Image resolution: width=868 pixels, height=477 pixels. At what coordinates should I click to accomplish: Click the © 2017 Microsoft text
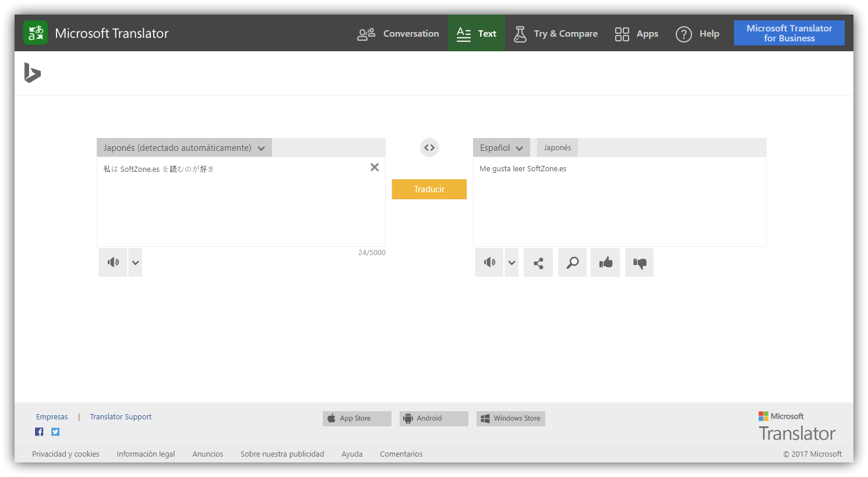coord(812,454)
